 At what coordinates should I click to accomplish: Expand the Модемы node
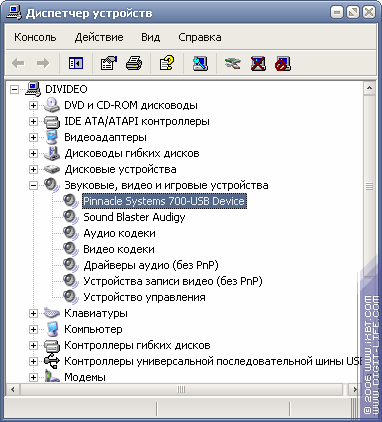point(33,377)
